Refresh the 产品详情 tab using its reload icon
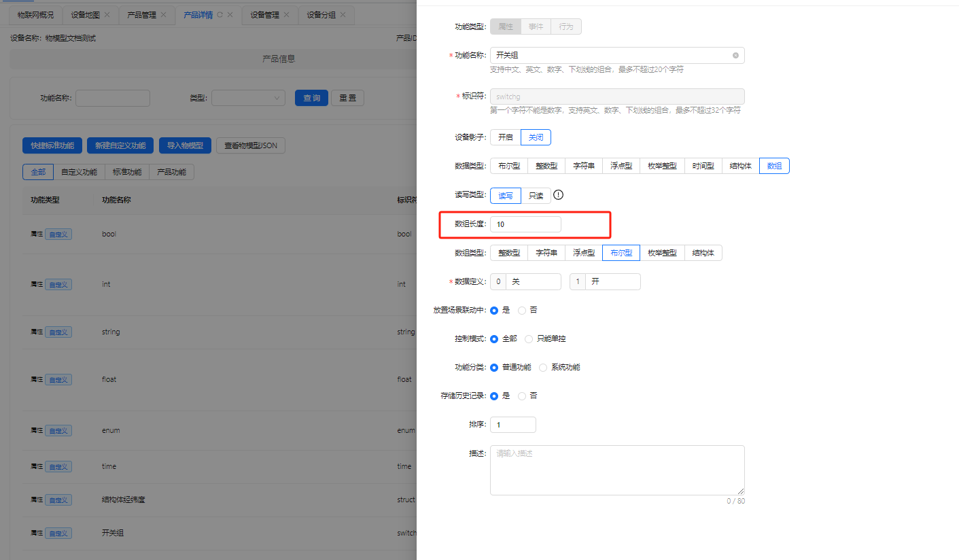Screen dimensions: 959x560 (x=220, y=15)
